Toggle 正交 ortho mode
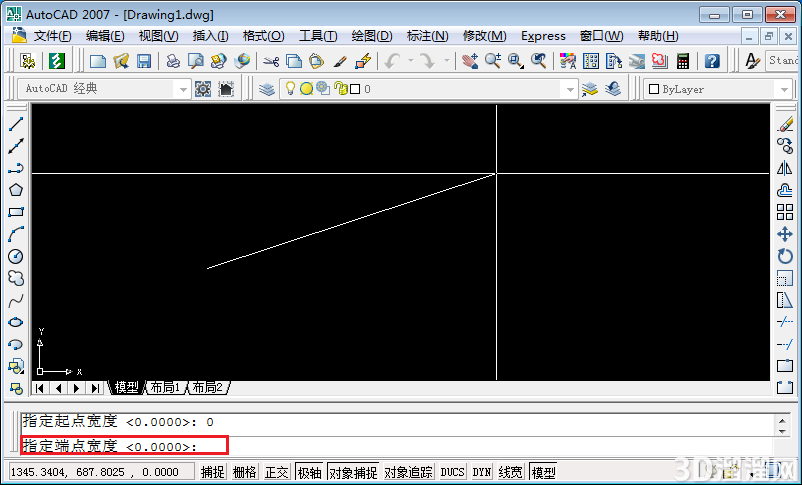This screenshot has height=485, width=802. point(277,472)
